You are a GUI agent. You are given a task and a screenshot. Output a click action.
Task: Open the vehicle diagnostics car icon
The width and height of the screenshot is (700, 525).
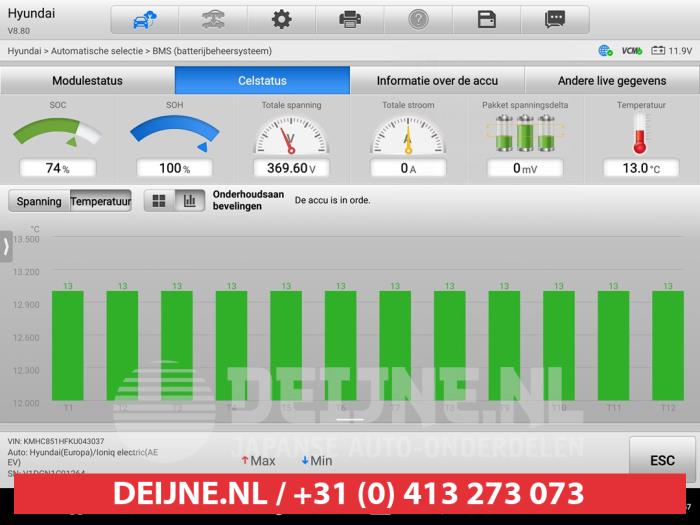[213, 19]
